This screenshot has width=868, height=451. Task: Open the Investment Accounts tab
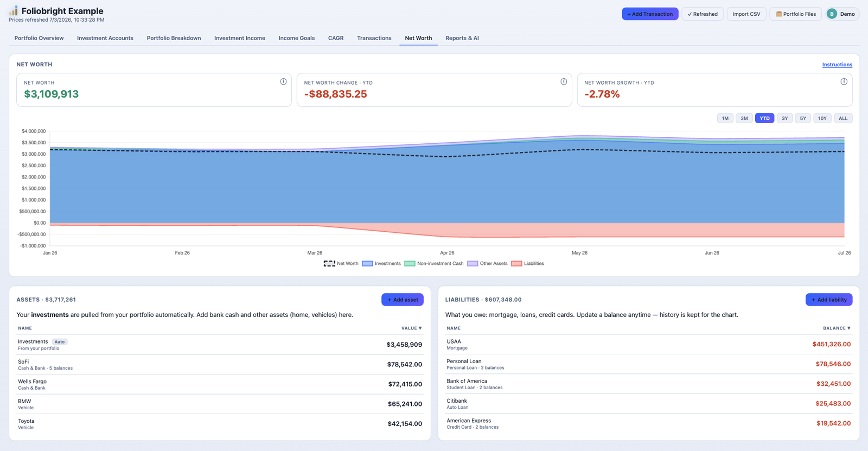point(105,38)
